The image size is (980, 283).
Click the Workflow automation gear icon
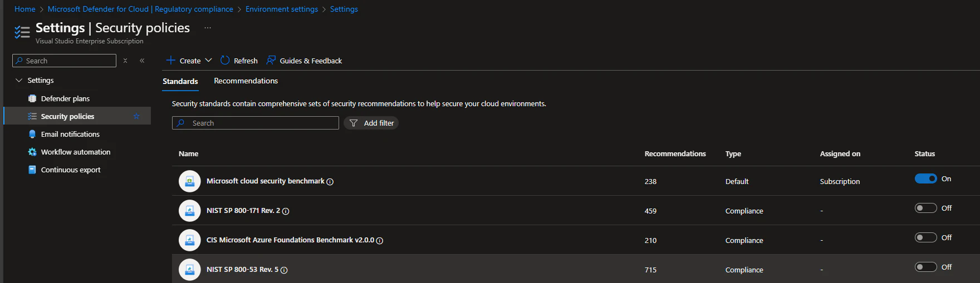pos(32,152)
